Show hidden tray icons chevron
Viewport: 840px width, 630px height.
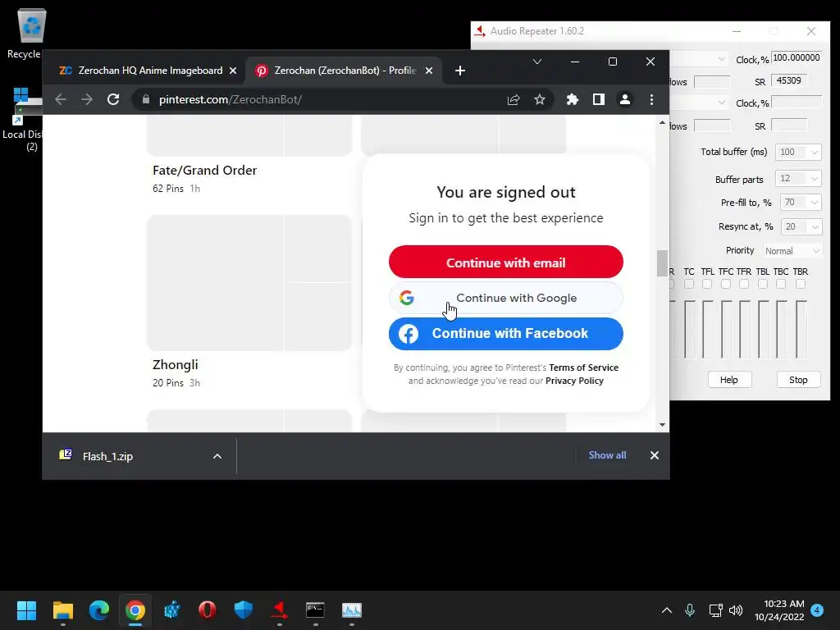(x=666, y=610)
